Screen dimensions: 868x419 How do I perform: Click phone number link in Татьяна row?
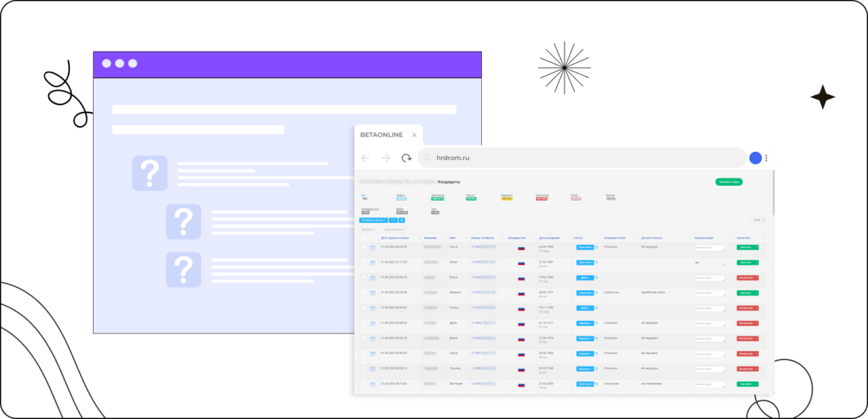click(x=483, y=368)
